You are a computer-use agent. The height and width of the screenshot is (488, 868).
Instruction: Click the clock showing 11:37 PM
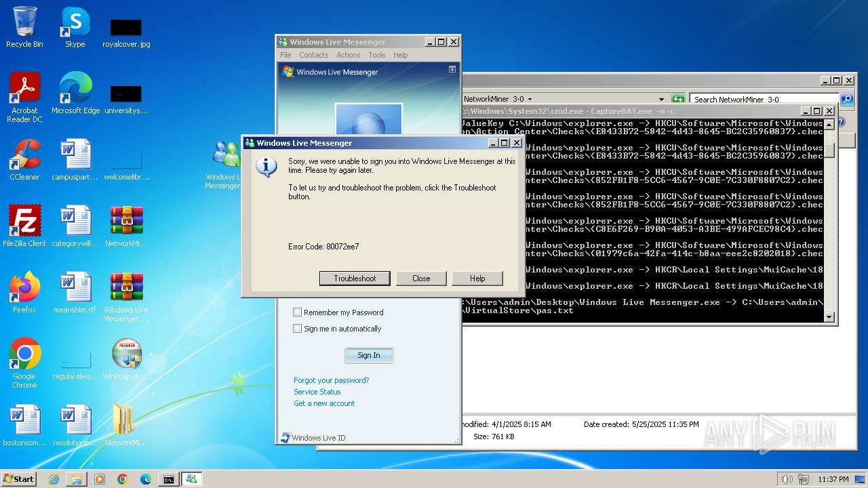click(x=833, y=479)
